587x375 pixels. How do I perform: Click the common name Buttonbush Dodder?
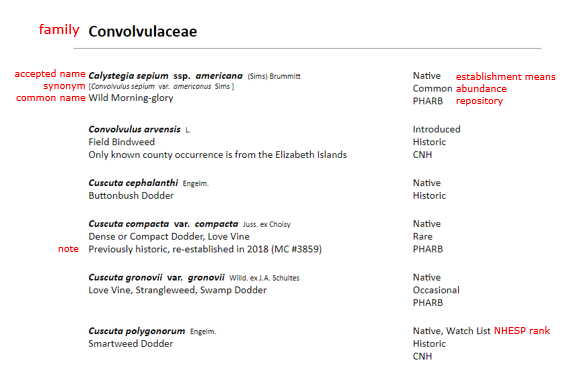131,196
